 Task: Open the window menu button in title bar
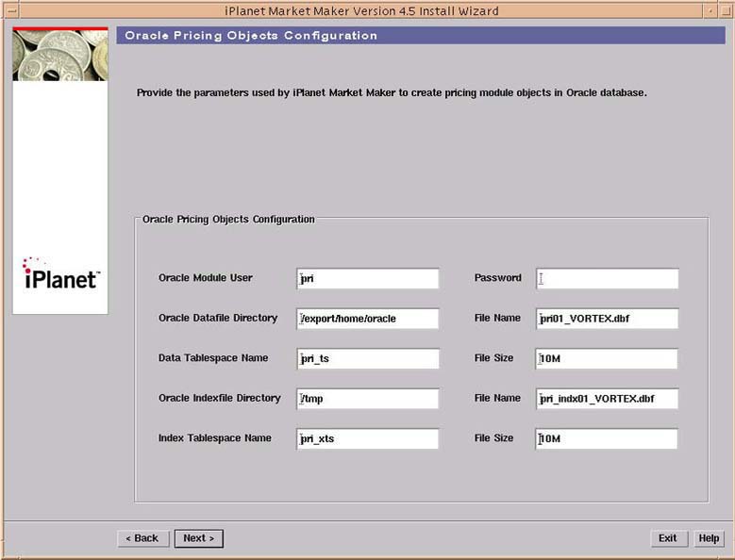coord(11,10)
